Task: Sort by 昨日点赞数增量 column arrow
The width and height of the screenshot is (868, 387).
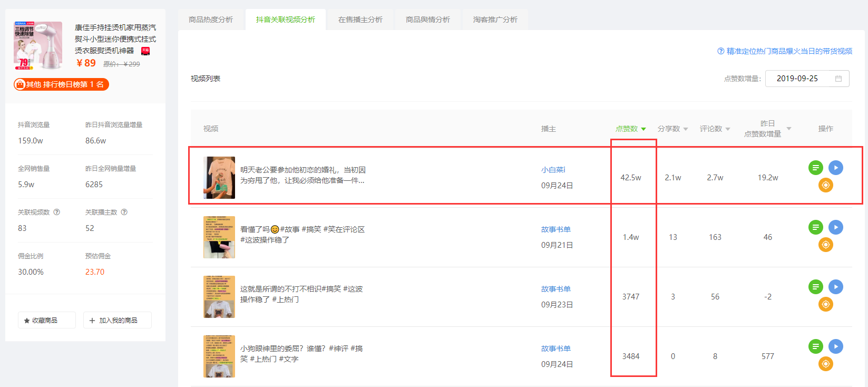Action: click(x=789, y=129)
